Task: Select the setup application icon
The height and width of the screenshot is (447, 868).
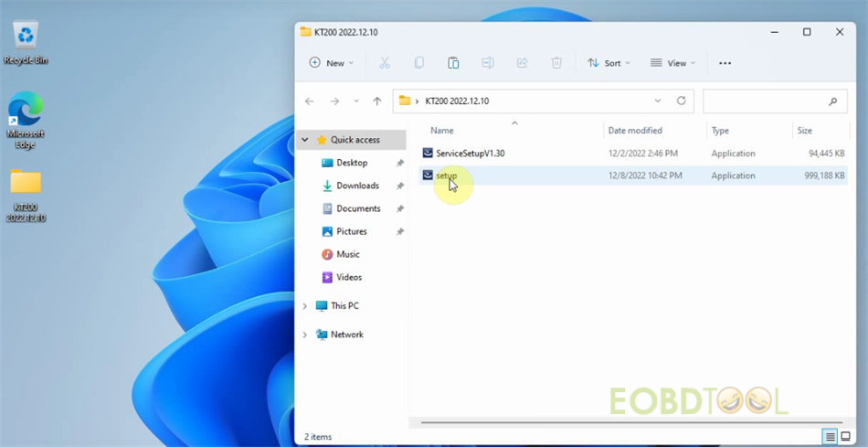Action: tap(428, 176)
